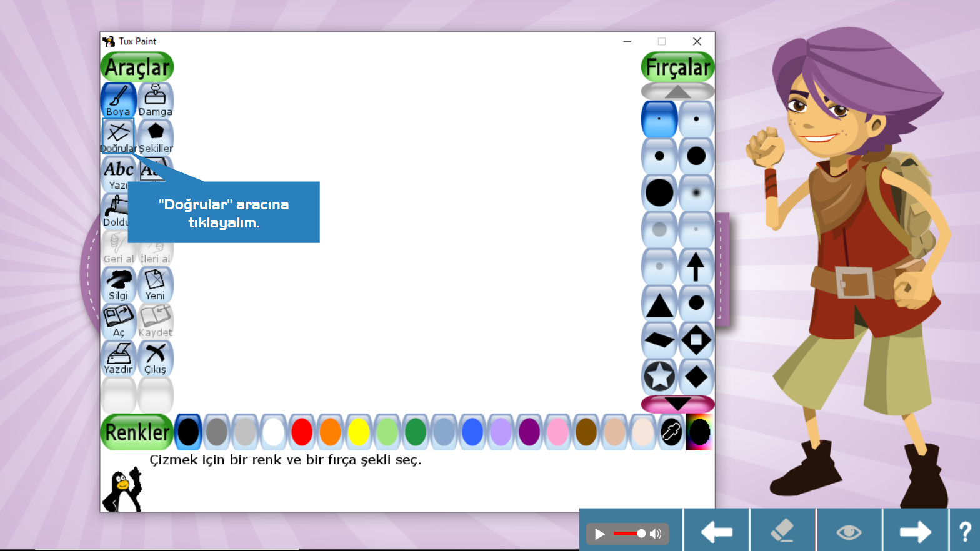Image resolution: width=980 pixels, height=551 pixels.
Task: Choose the triangle brush shape
Action: point(659,303)
